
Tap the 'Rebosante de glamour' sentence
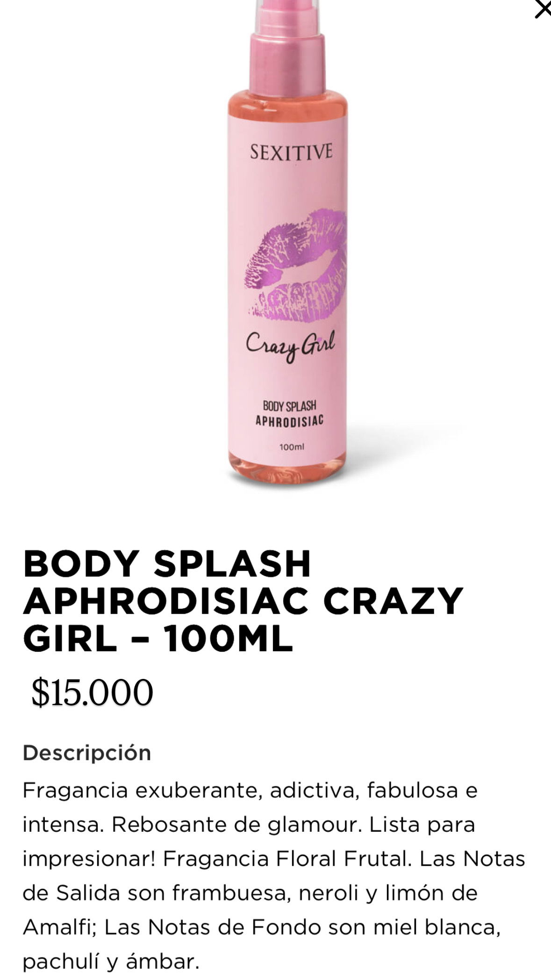pyautogui.click(x=237, y=825)
